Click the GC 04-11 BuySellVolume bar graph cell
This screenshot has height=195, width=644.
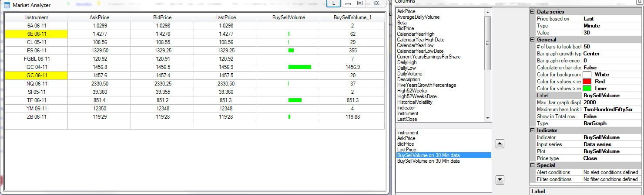click(288, 67)
